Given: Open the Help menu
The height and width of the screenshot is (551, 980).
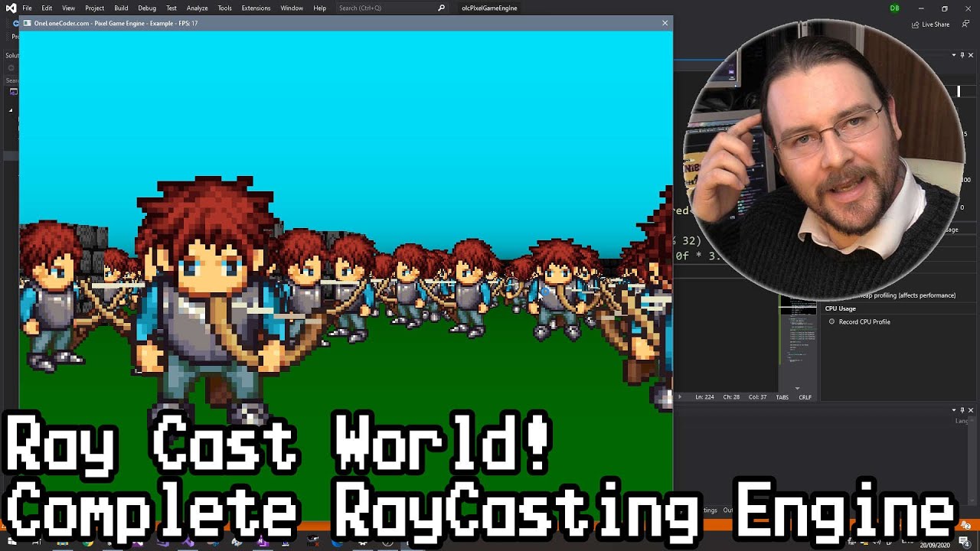Looking at the screenshot, I should pyautogui.click(x=320, y=8).
